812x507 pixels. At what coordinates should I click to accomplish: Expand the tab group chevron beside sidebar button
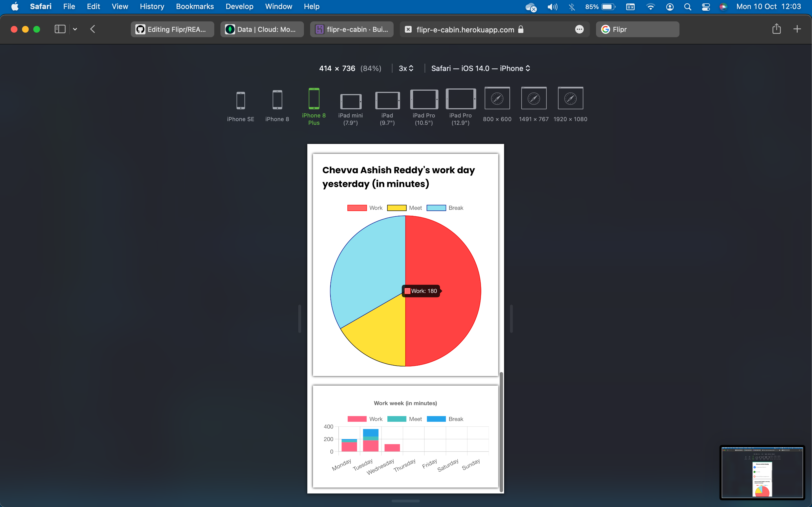click(x=75, y=29)
